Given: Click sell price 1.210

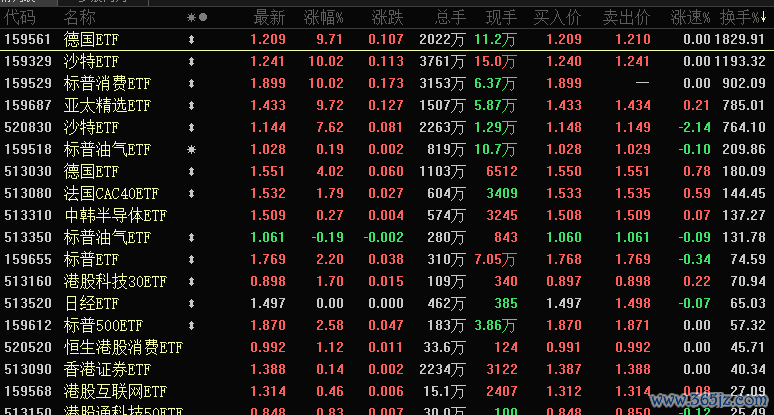Looking at the screenshot, I should click(x=633, y=39).
